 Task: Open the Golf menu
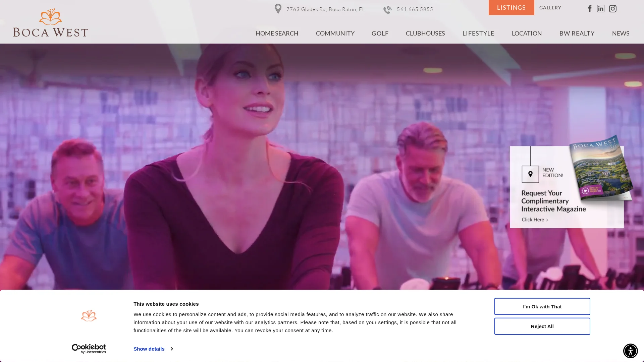[380, 34]
